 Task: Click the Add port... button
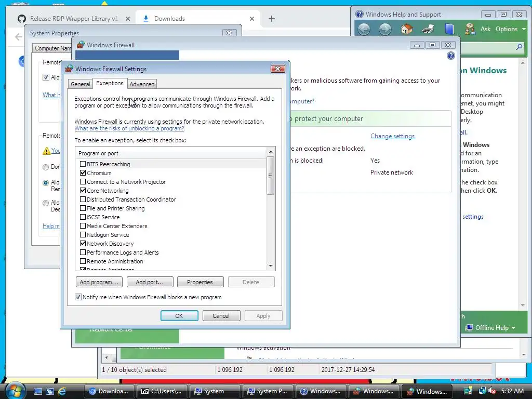pos(150,282)
